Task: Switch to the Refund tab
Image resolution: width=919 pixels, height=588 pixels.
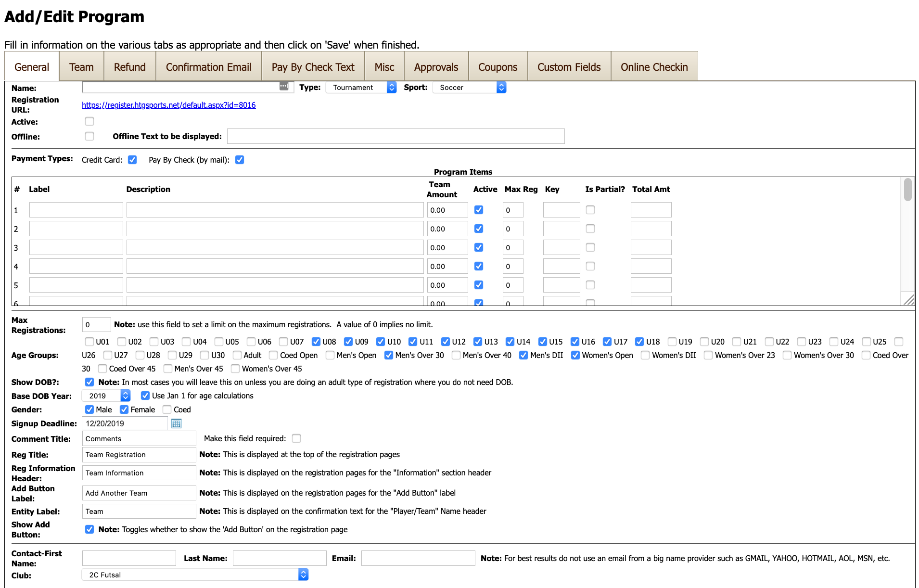Action: pos(130,67)
